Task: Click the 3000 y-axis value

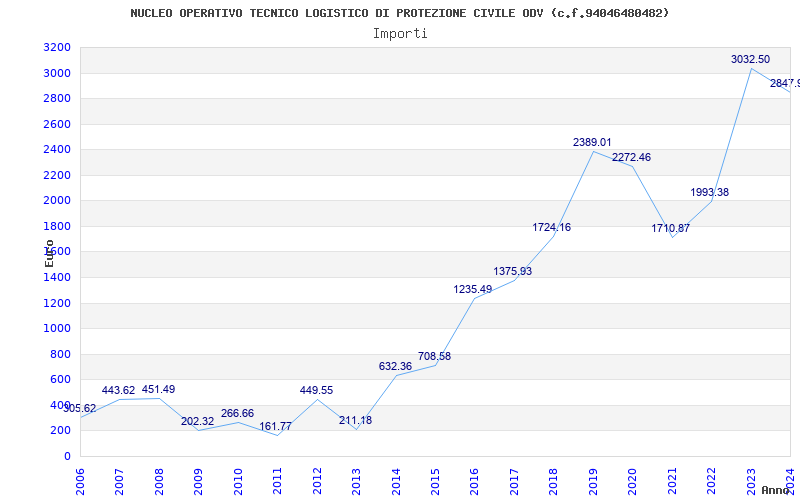Action: pos(57,73)
